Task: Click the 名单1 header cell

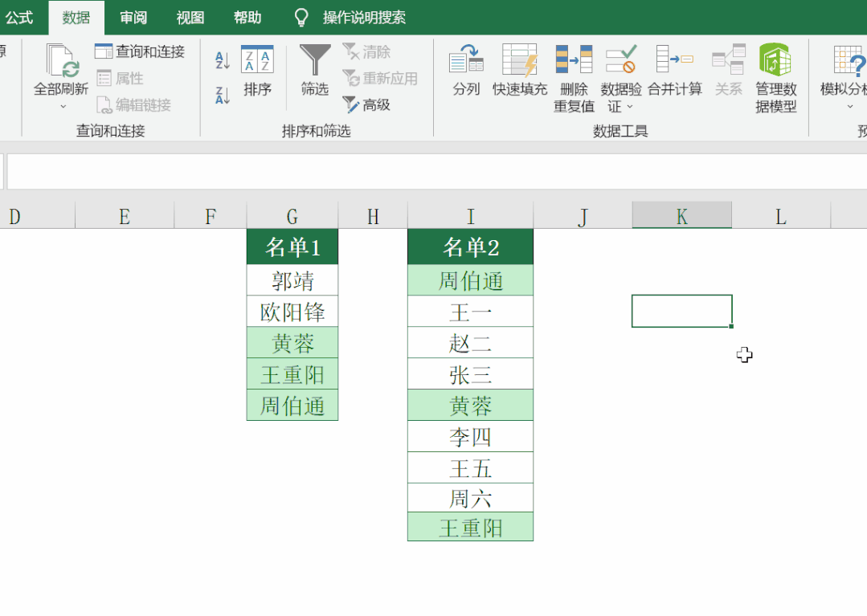Action: coord(292,247)
